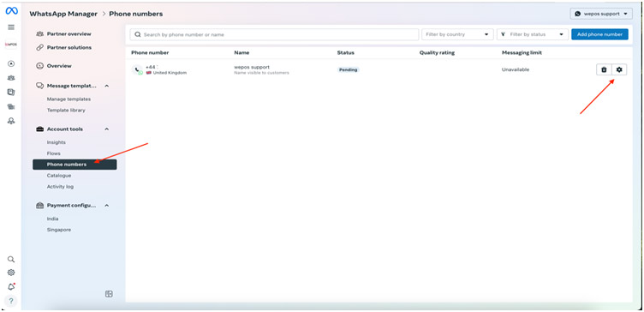Click WhatsApp Manager breadcrumb link

[x=63, y=14]
